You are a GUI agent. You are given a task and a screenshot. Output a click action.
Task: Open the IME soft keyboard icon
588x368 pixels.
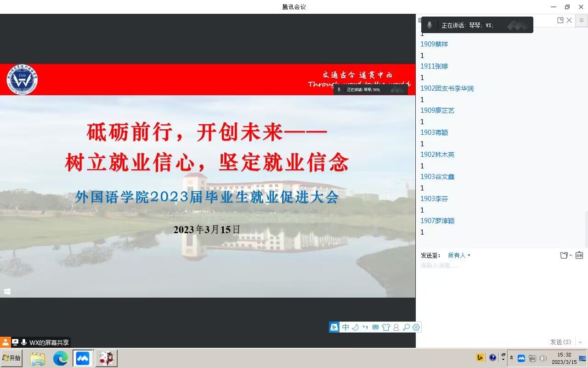pos(375,327)
